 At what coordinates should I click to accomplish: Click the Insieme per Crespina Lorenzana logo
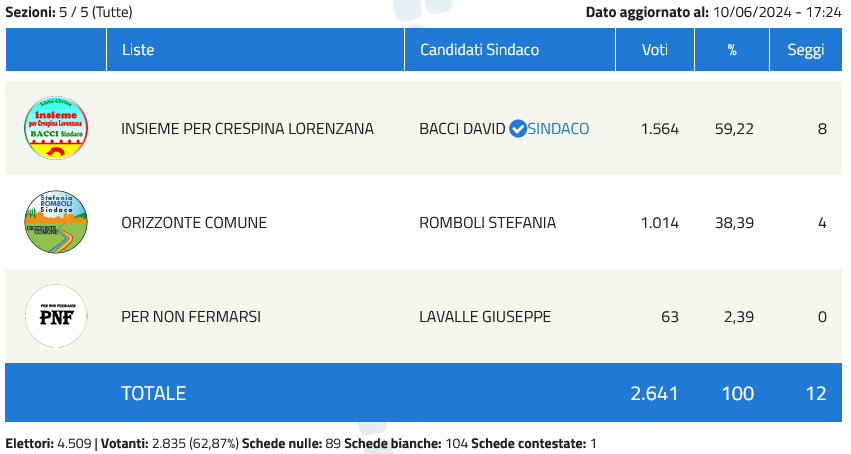(x=56, y=128)
